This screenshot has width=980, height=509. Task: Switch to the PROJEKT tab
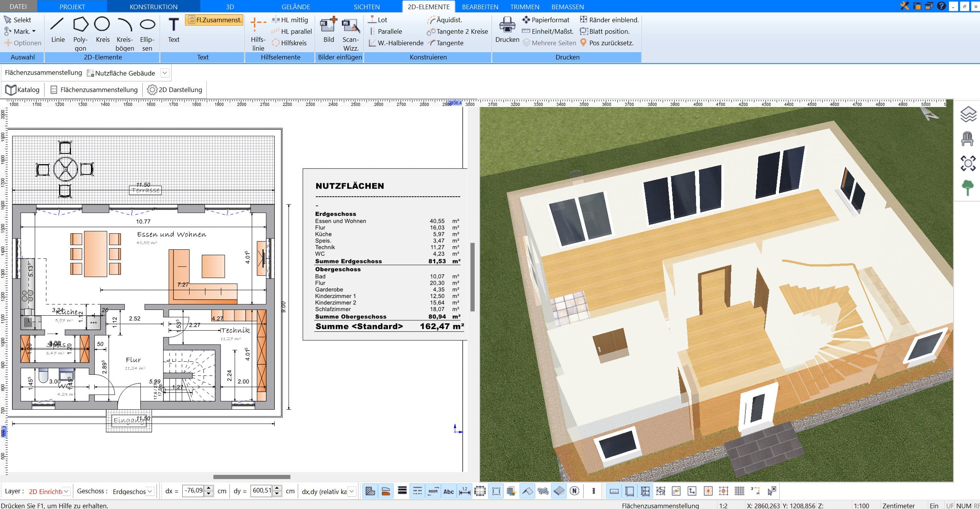[72, 7]
